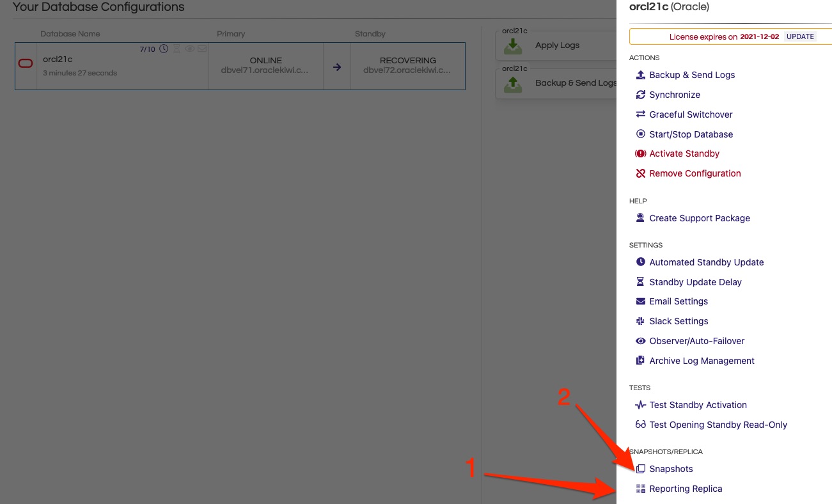
Task: Click the RECOVERING standby status
Action: point(408,61)
